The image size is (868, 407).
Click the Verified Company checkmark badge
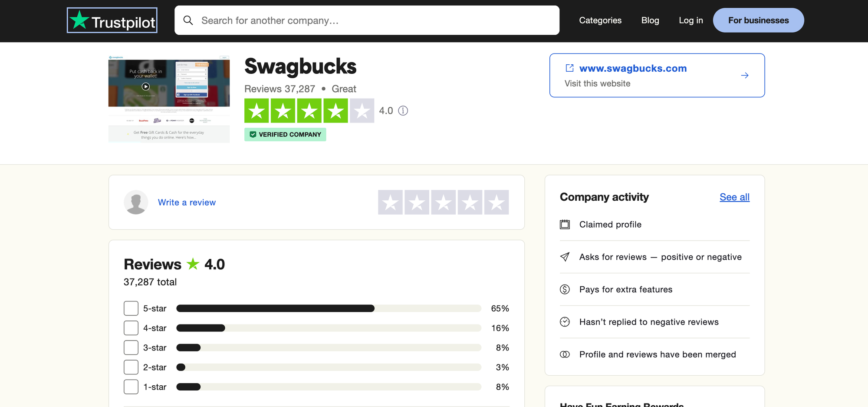point(253,134)
